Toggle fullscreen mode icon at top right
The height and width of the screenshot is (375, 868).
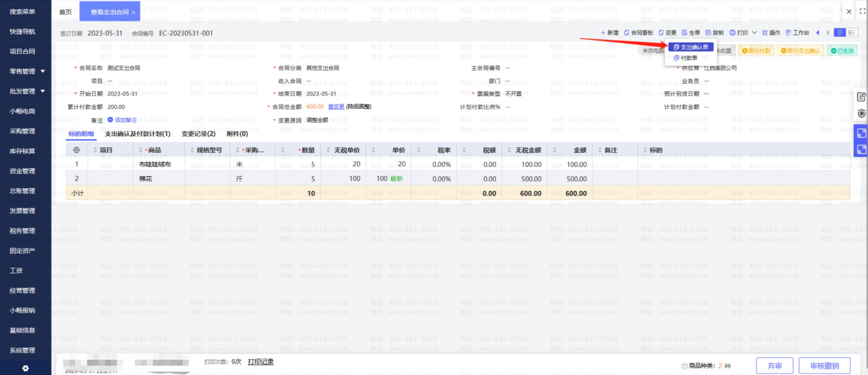(x=862, y=11)
